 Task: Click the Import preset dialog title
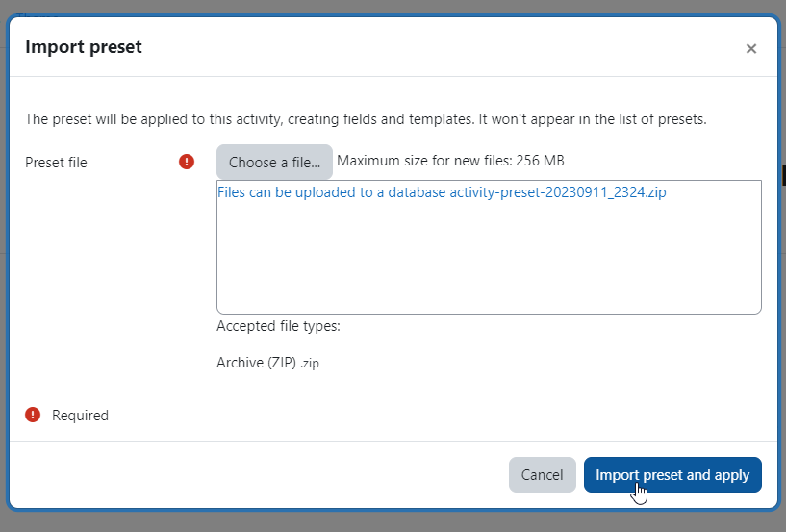point(84,46)
